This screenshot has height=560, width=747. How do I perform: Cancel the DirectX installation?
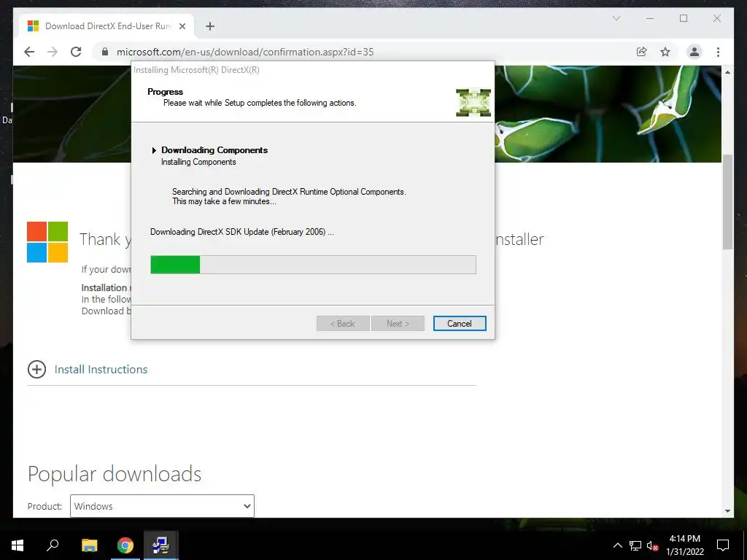(x=460, y=323)
